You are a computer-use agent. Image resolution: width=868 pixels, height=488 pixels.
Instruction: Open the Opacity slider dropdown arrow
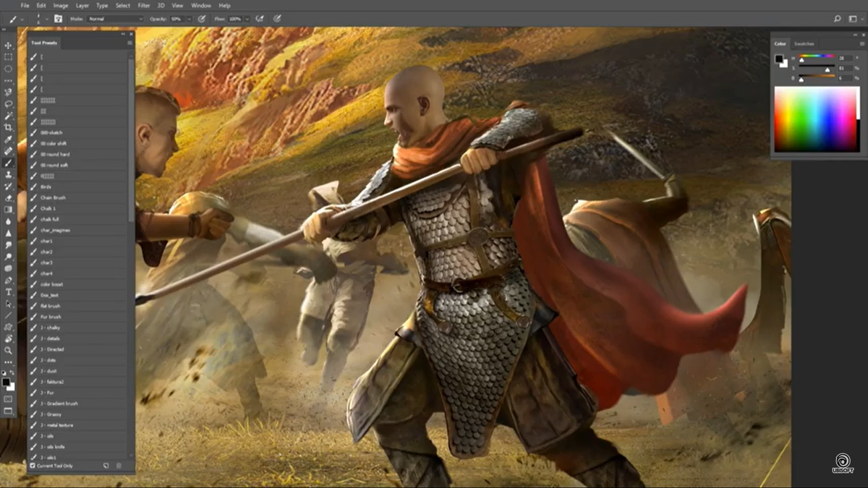coord(190,19)
